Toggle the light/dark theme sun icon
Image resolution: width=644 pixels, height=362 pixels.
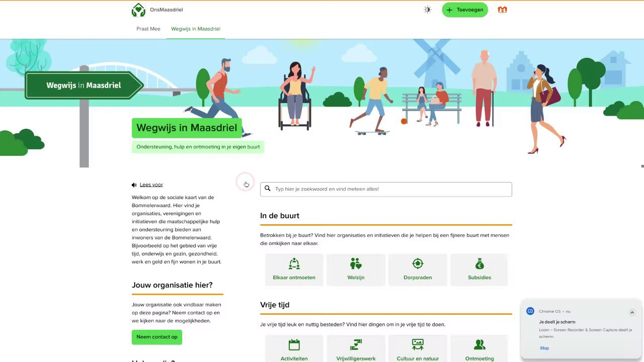[428, 10]
